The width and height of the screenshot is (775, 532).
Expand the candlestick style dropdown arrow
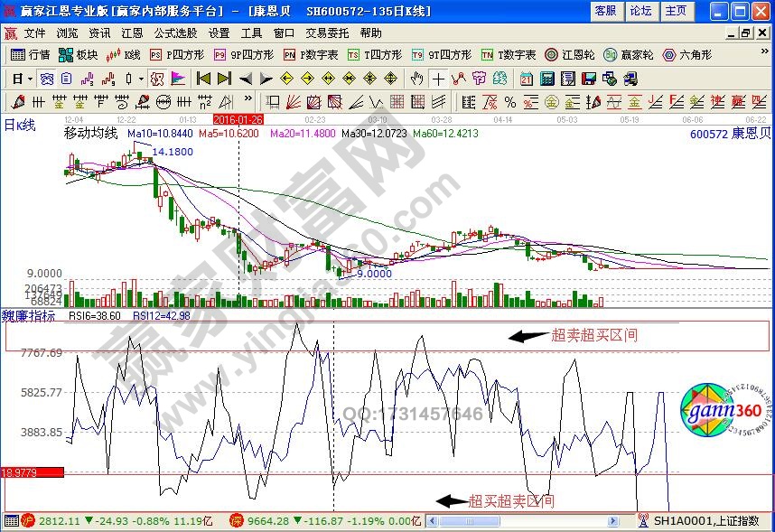(141, 78)
